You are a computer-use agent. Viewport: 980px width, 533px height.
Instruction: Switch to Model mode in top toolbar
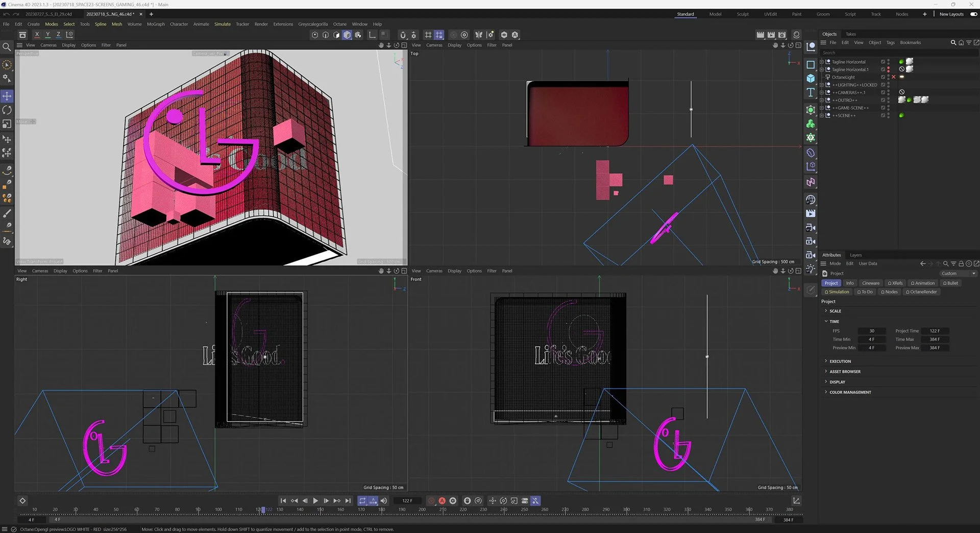(347, 35)
